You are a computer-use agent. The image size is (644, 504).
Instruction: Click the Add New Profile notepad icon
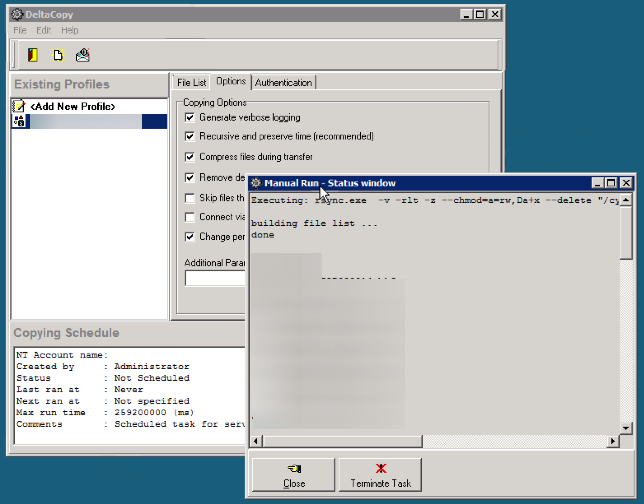coord(18,106)
